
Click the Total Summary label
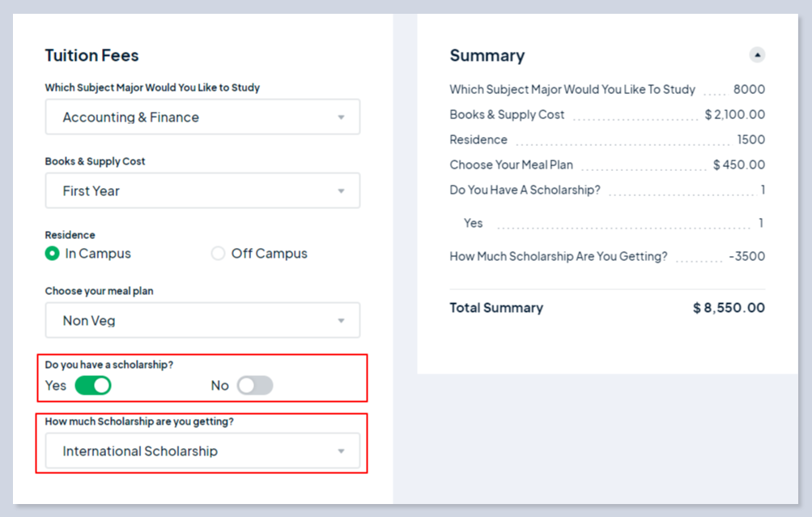(496, 308)
